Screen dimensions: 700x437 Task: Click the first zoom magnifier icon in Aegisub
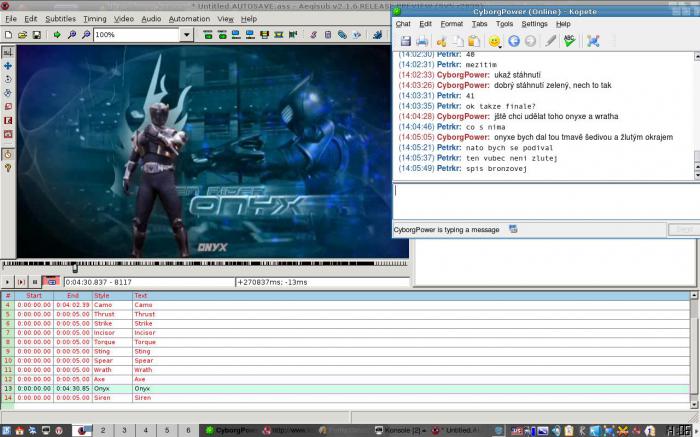tap(71, 34)
